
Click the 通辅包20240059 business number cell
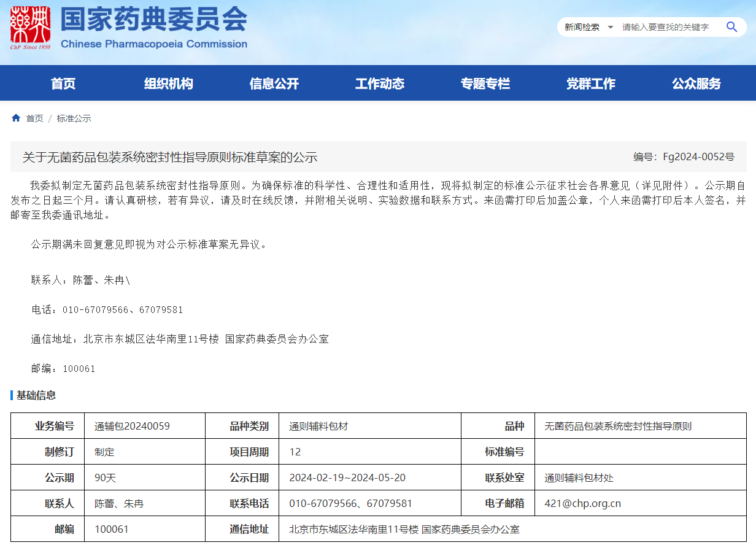click(132, 426)
